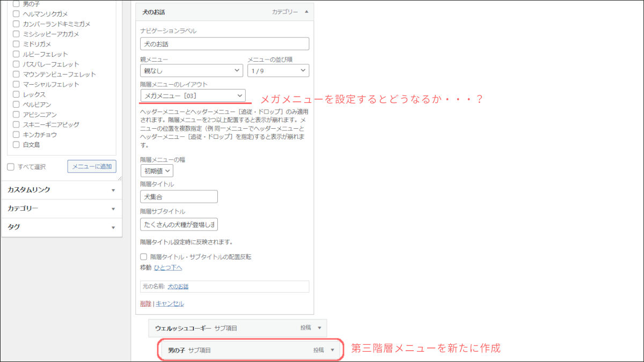
Task: Open the 階層メニューのレイアウト dropdown
Action: click(193, 95)
